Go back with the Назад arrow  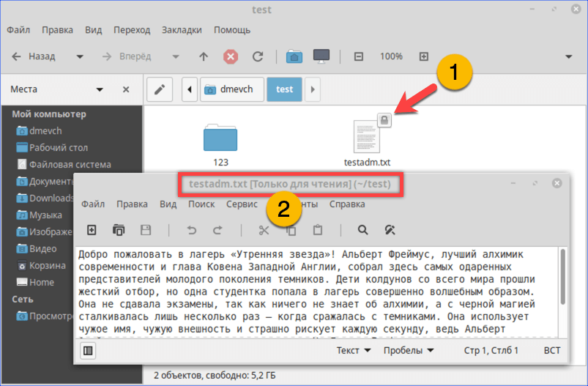[x=34, y=56]
